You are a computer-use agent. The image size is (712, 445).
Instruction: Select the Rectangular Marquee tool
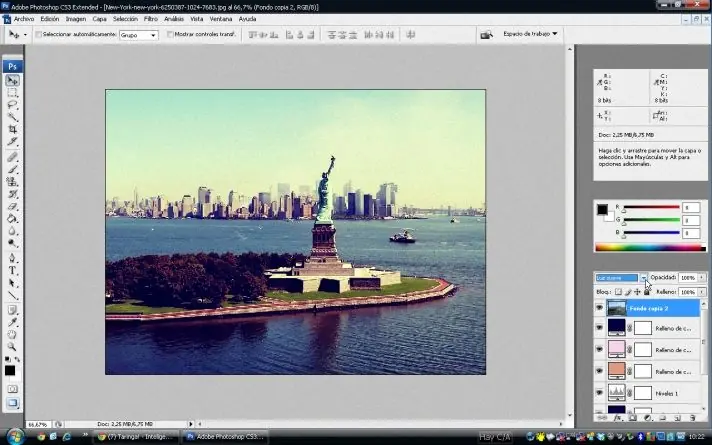[x=13, y=92]
